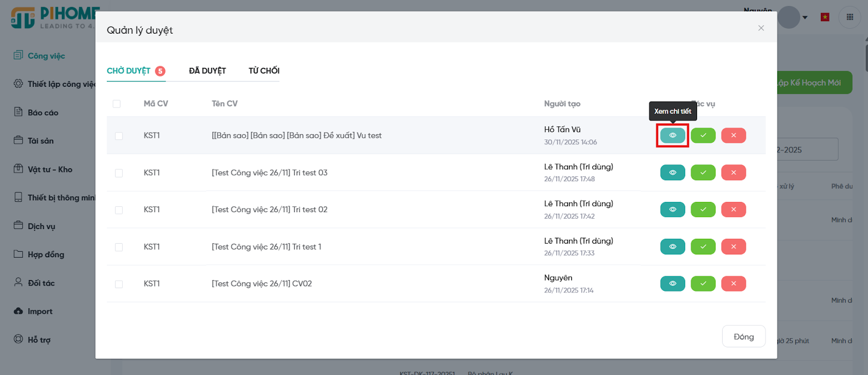Screen dimensions: 868x375
Task: Switch to the TỪ CHỐI tab
Action: click(x=264, y=71)
